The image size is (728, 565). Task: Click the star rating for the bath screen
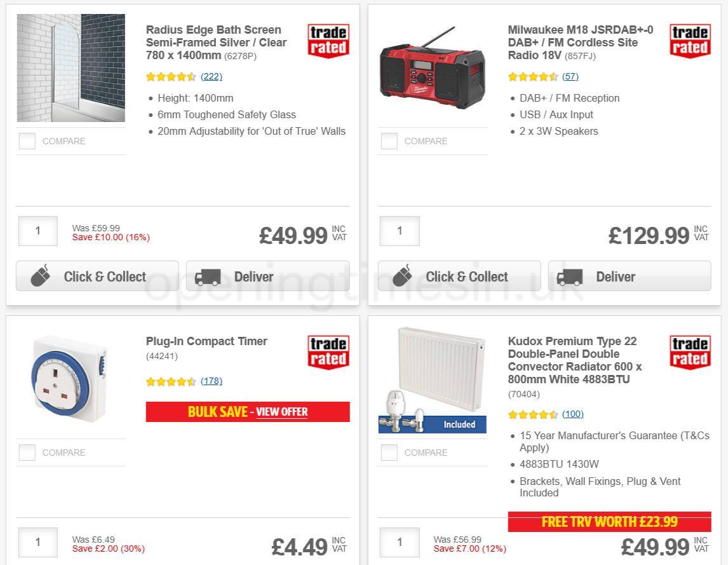[x=170, y=76]
